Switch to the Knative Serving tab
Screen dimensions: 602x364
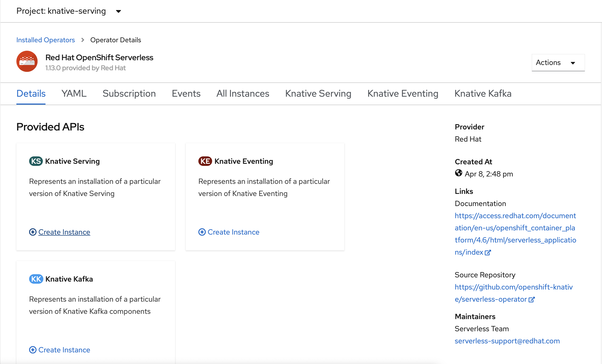318,93
